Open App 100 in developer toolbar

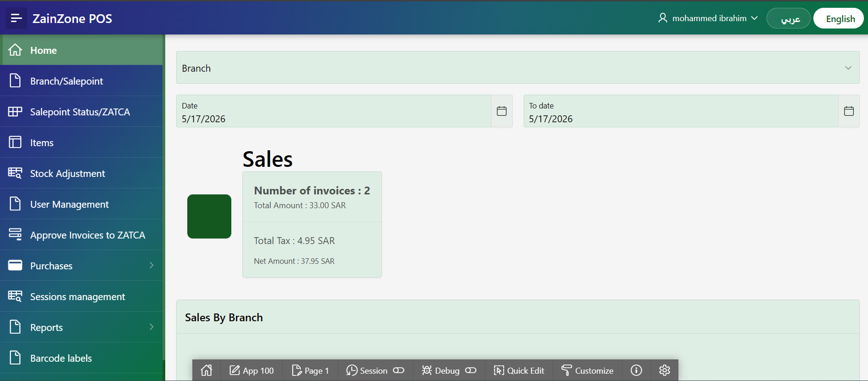pyautogui.click(x=252, y=370)
